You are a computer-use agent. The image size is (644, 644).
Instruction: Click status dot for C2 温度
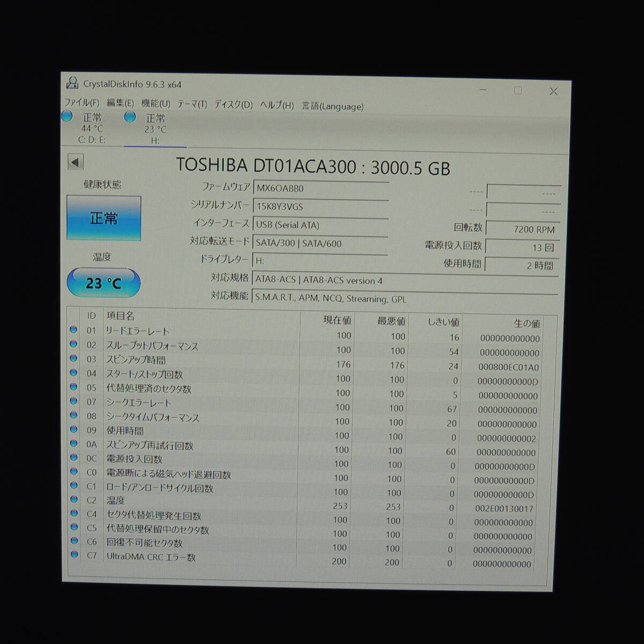click(74, 499)
